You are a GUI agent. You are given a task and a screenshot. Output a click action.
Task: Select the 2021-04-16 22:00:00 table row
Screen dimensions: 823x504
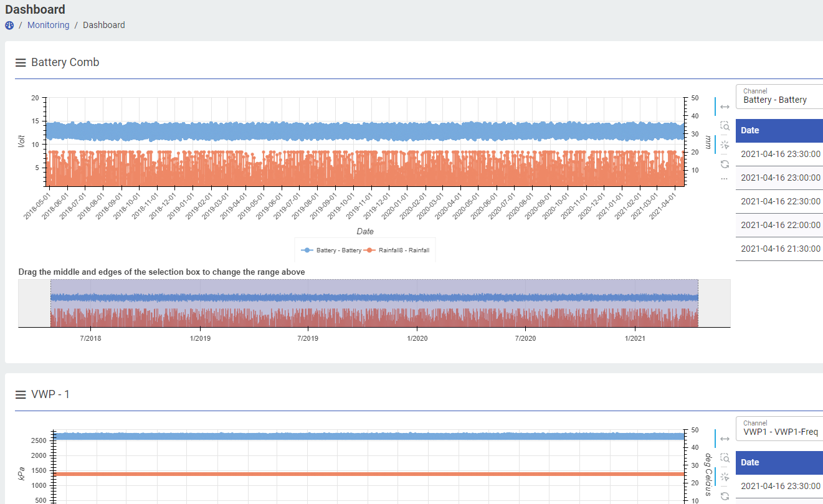(x=780, y=225)
